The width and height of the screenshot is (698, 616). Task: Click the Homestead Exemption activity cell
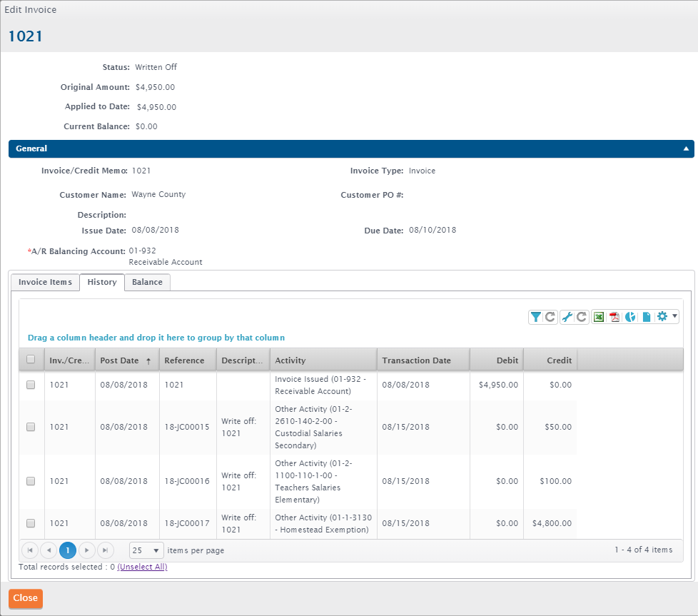pos(323,523)
